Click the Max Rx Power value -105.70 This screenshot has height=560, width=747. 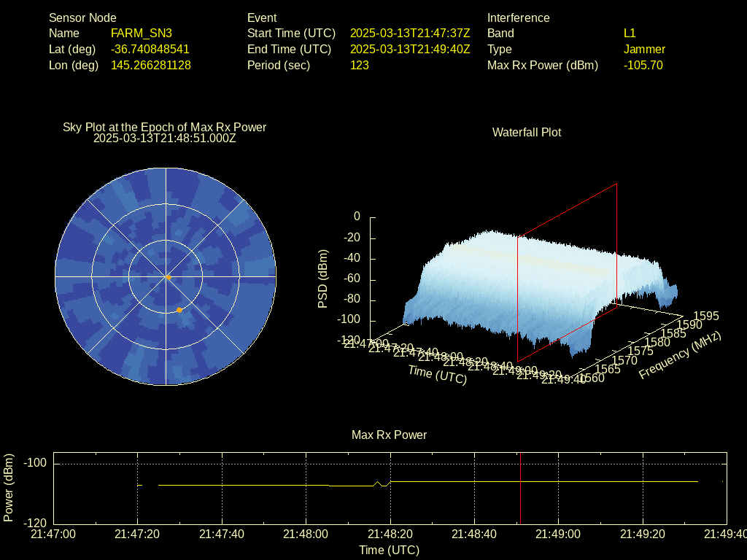(643, 65)
